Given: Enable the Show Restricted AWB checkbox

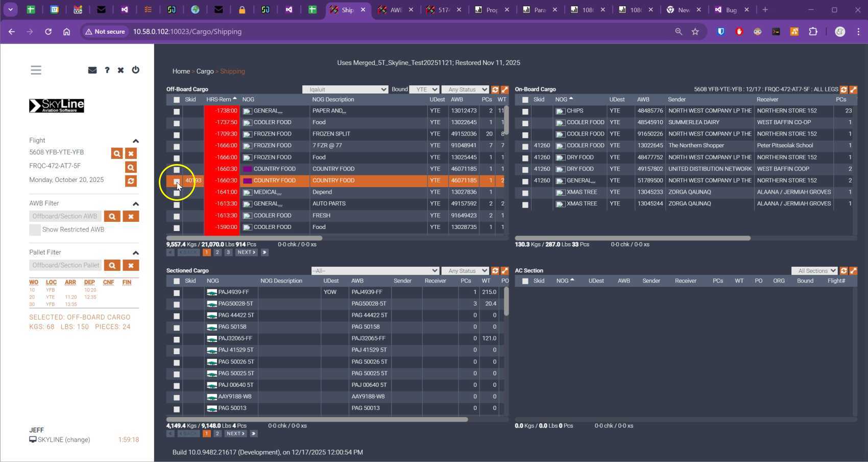Looking at the screenshot, I should (x=35, y=230).
